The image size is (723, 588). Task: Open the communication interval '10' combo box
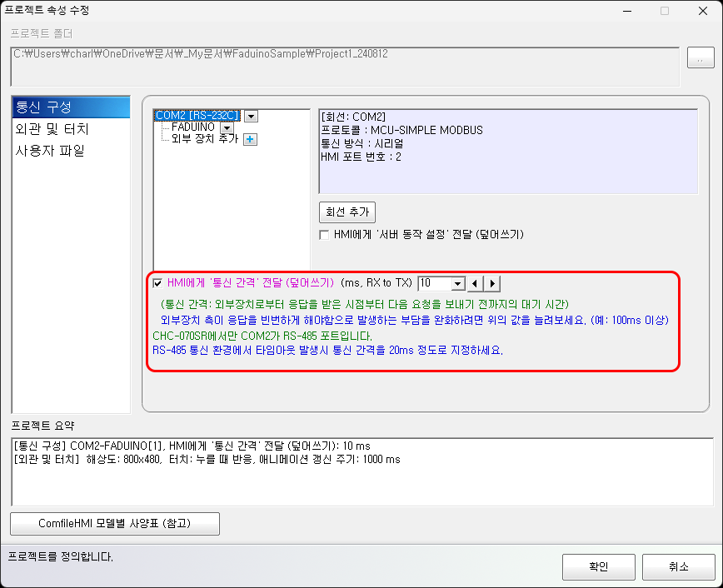click(x=457, y=283)
